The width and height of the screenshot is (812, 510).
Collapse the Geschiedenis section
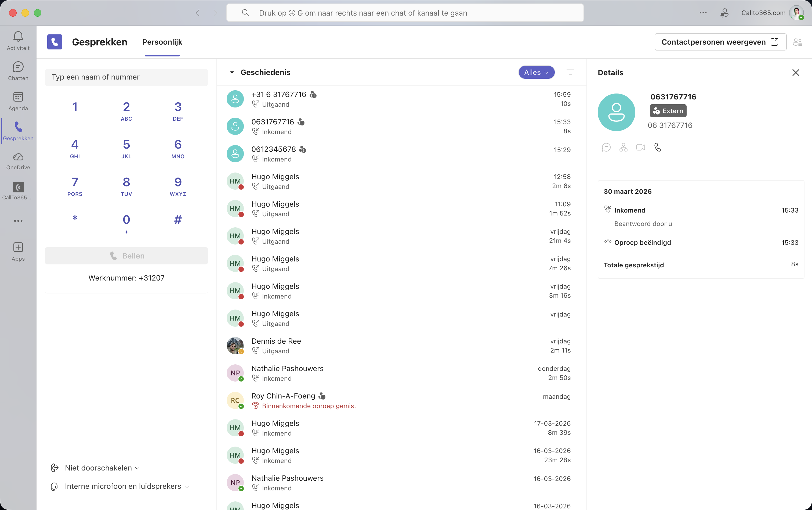pos(231,72)
